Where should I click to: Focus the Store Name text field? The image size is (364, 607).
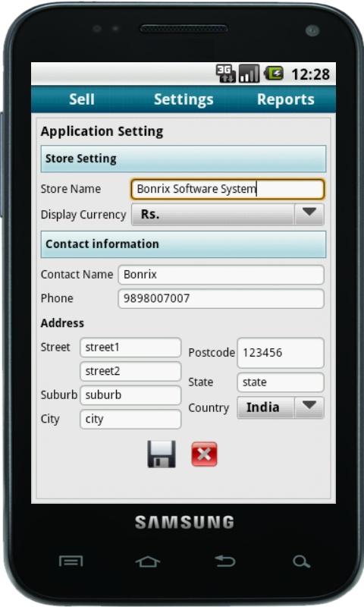click(227, 189)
